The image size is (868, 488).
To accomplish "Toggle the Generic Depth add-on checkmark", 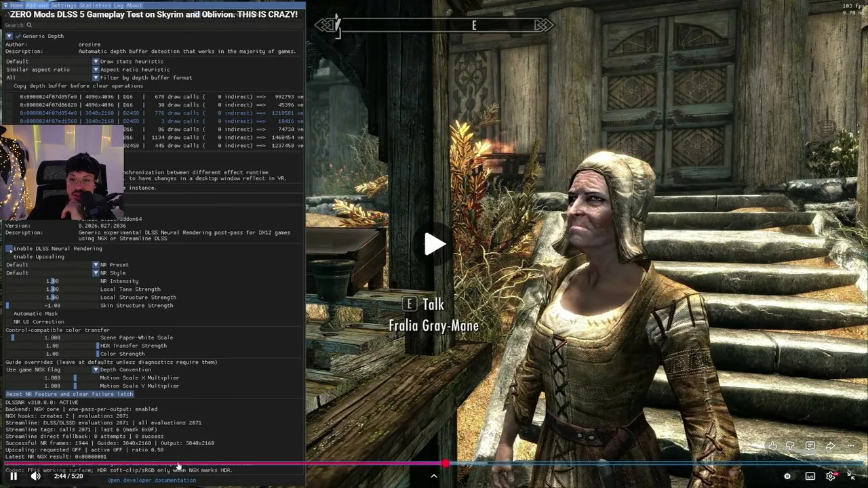I will [x=18, y=36].
